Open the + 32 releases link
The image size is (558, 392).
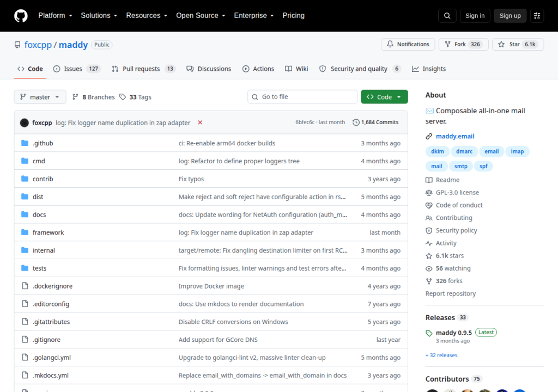click(x=441, y=355)
